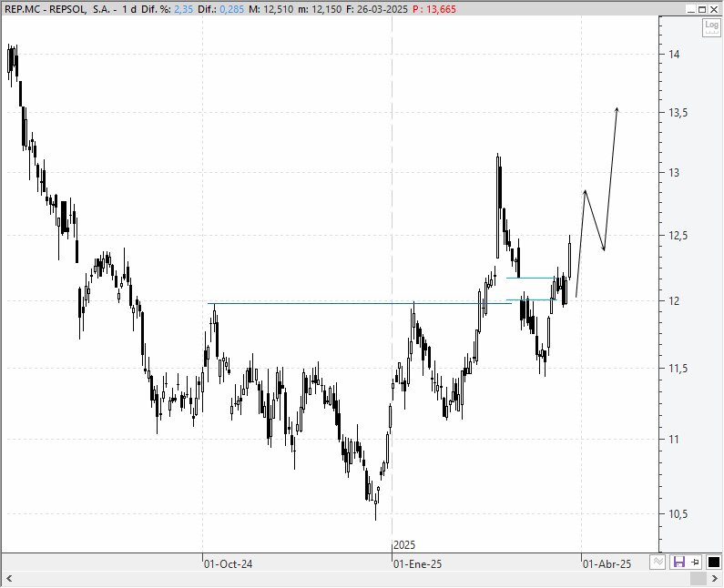Click the scroll left arrow

9,578
